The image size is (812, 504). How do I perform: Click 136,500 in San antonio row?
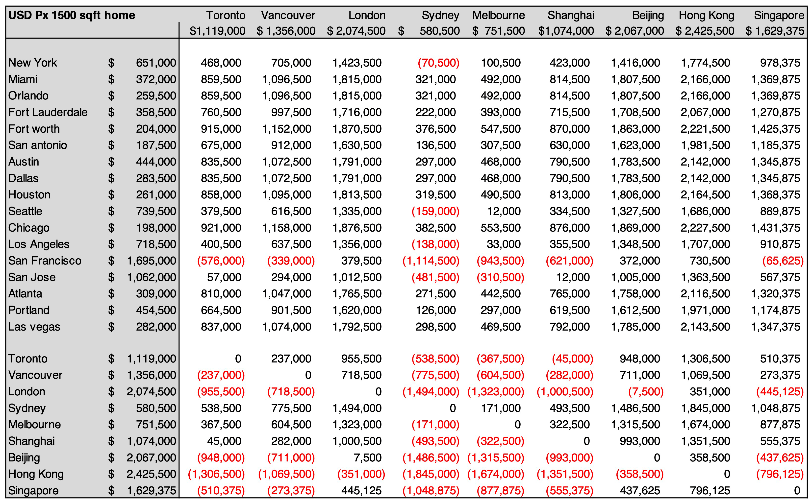435,145
